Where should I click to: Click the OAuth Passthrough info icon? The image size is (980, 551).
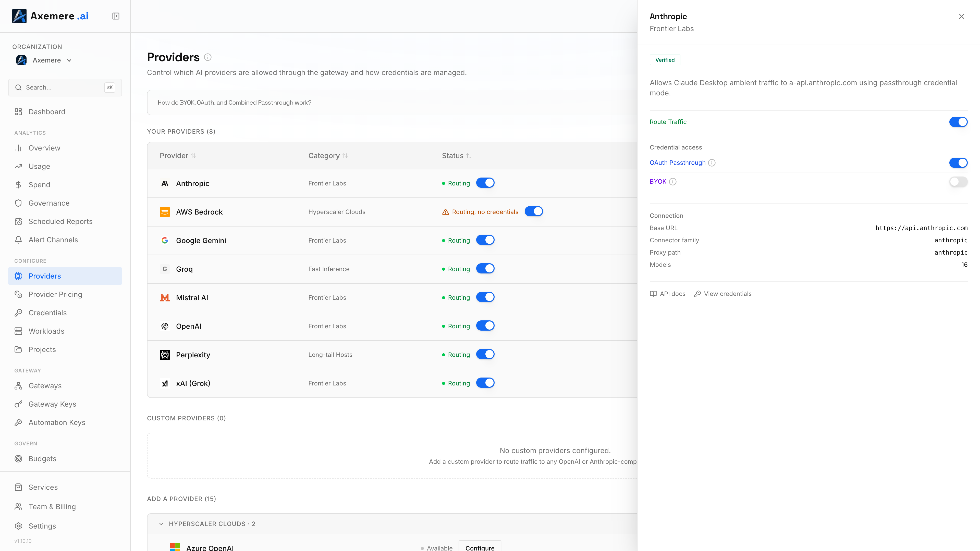(712, 163)
